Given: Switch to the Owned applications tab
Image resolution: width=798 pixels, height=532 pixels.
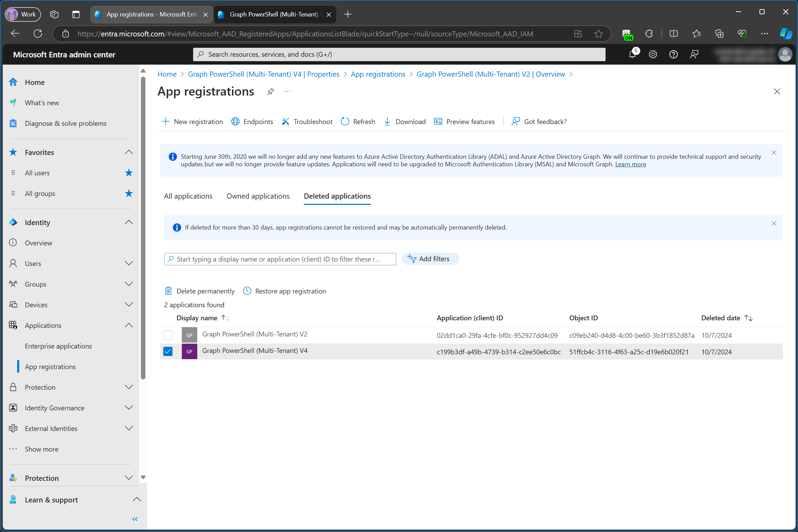Looking at the screenshot, I should [x=258, y=195].
